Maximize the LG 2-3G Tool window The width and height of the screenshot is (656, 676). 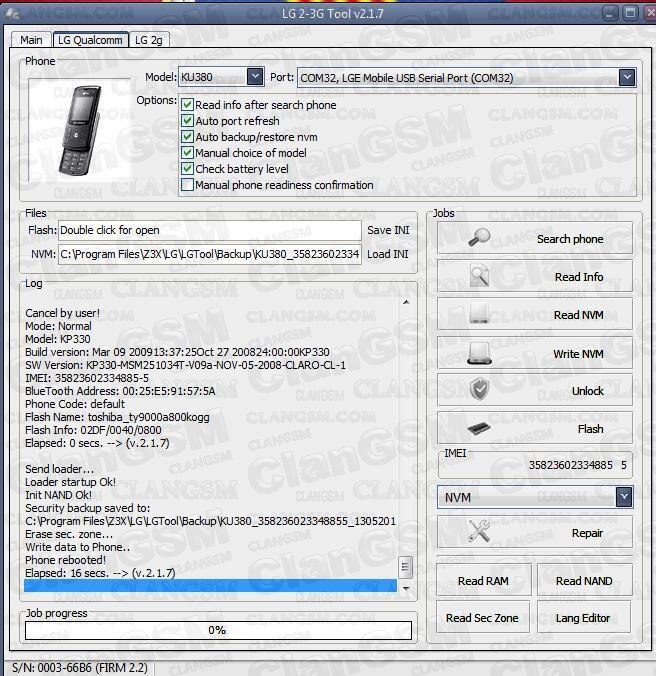(x=630, y=13)
